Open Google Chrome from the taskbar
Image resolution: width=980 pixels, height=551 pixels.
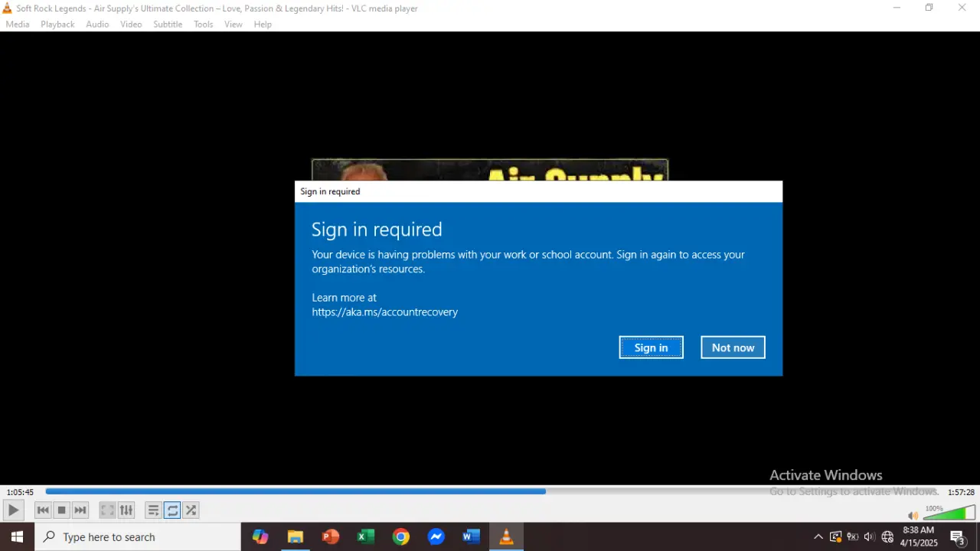401,536
